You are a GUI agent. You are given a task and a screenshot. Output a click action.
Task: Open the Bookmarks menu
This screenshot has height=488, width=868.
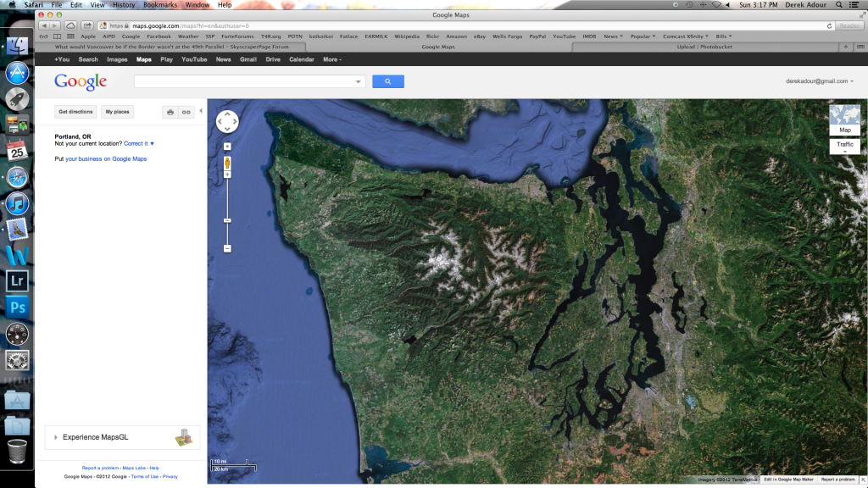point(160,4)
